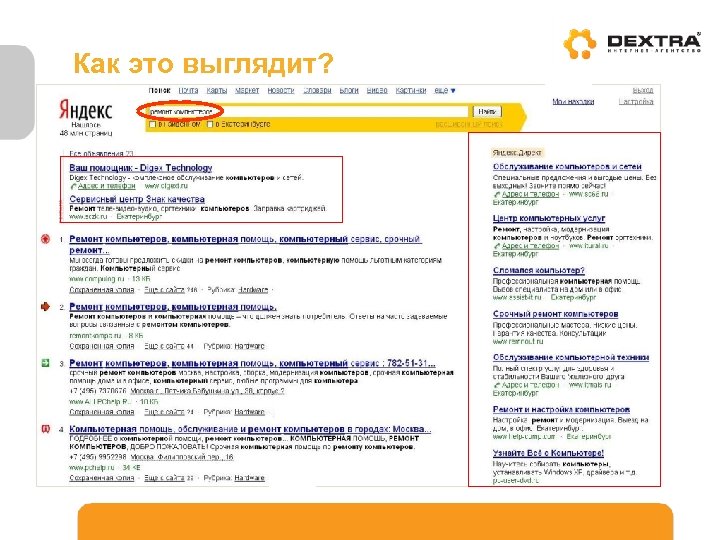The height and width of the screenshot is (540, 720).
Task: Click the green arrow icon beside result 3
Action: 45,363
